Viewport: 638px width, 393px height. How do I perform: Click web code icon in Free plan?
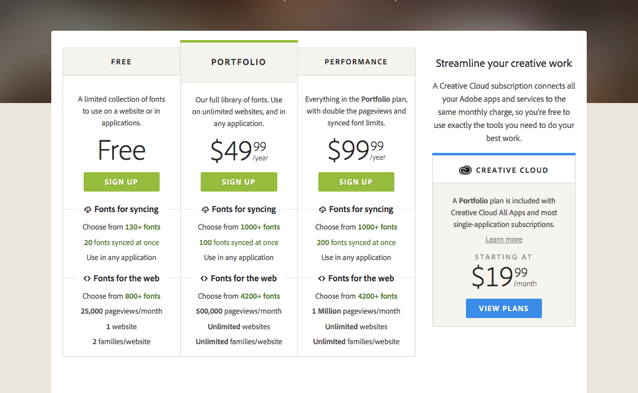(87, 279)
